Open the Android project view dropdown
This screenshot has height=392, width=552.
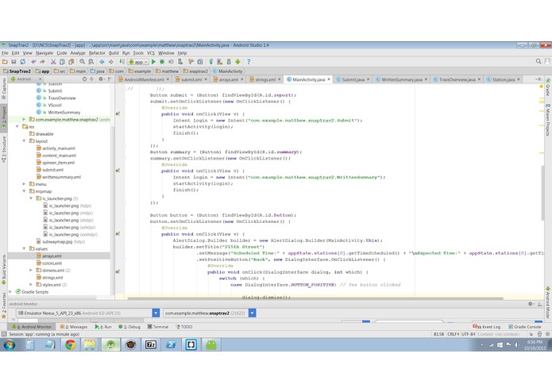tap(26, 79)
